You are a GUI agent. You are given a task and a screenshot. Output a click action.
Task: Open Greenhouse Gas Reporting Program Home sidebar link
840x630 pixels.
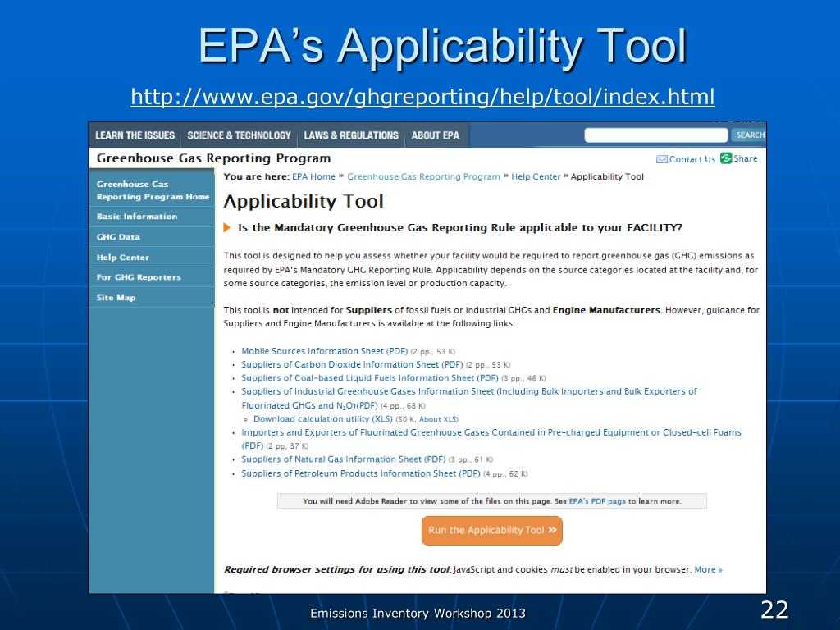[152, 190]
